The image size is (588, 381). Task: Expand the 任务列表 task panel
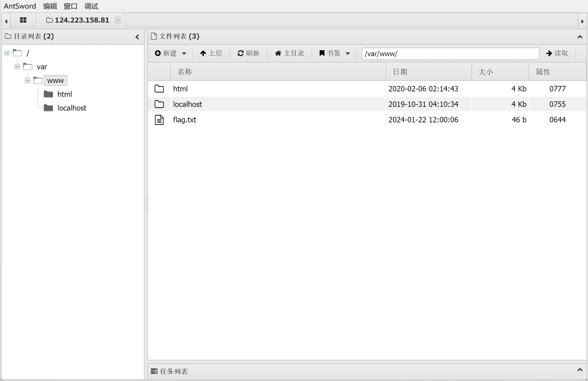coord(580,370)
